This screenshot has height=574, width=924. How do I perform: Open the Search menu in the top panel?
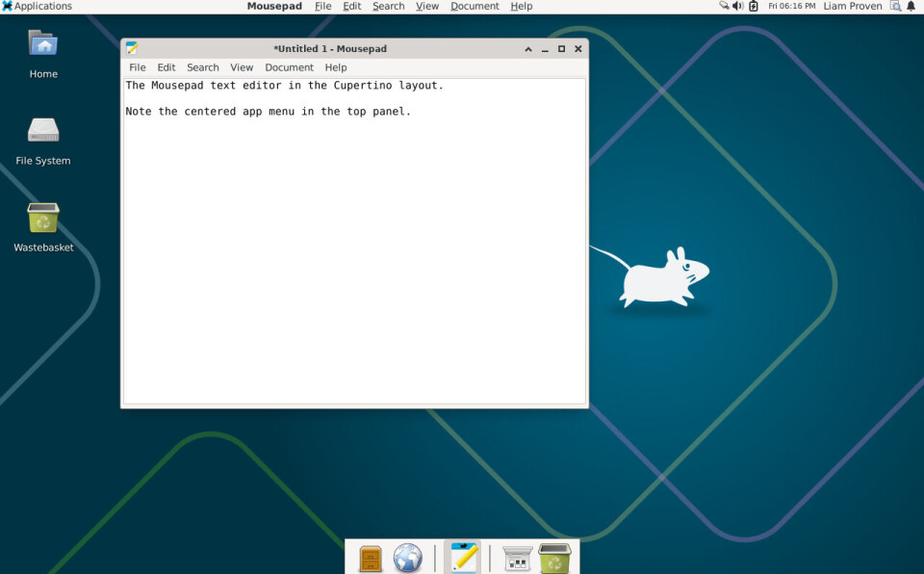(388, 6)
